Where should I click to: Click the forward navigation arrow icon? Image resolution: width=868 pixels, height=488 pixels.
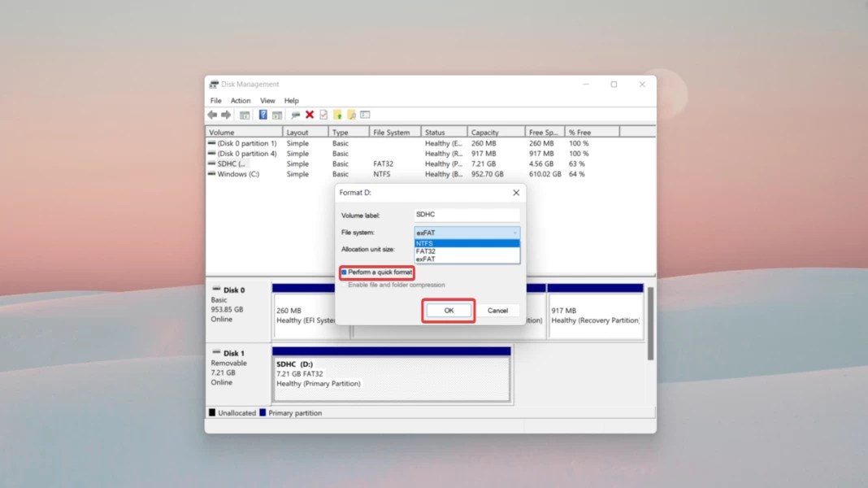tap(225, 114)
